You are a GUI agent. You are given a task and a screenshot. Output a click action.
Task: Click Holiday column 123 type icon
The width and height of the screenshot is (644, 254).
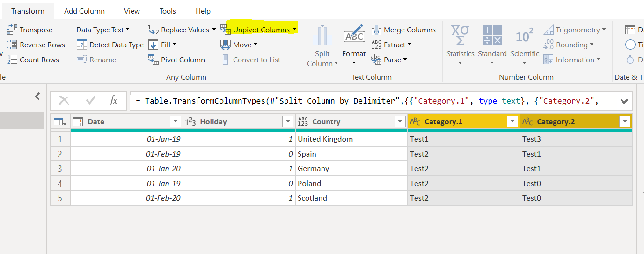[190, 122]
